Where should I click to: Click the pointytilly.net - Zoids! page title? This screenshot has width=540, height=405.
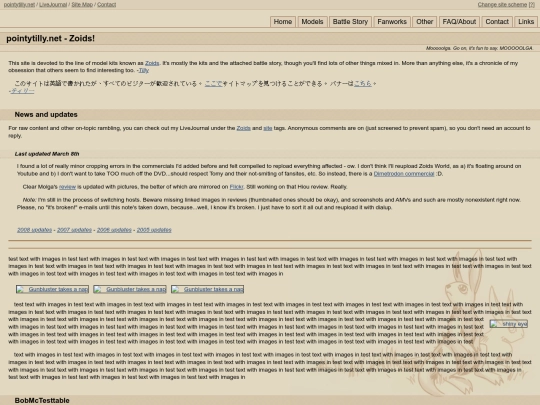point(50,38)
